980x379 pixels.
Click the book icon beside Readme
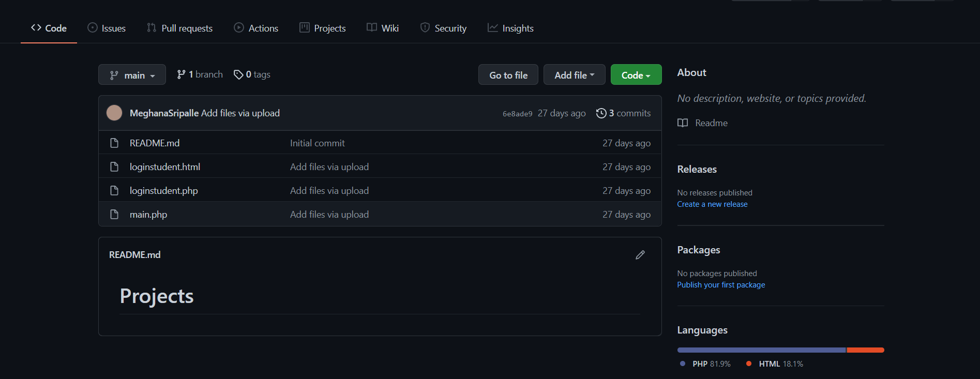coord(683,123)
